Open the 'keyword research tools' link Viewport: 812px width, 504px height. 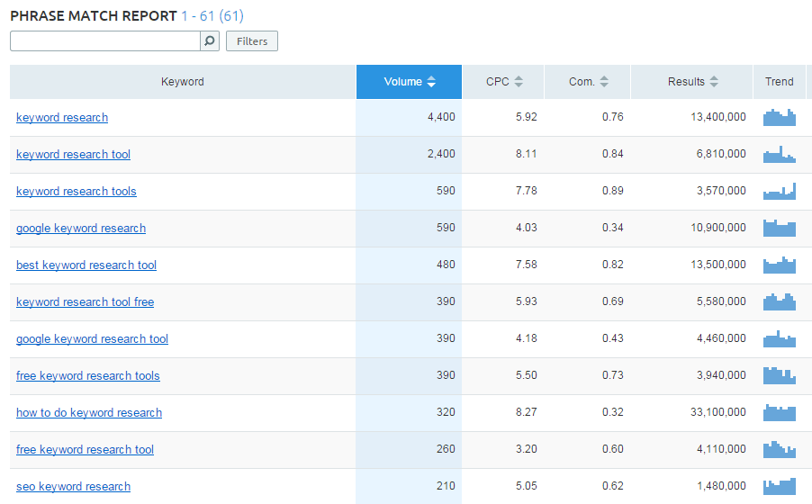coord(77,191)
